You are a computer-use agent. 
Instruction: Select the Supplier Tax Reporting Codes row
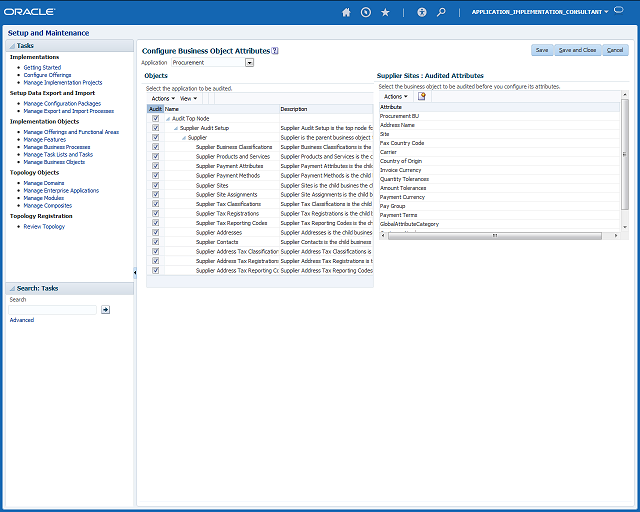click(x=260, y=223)
